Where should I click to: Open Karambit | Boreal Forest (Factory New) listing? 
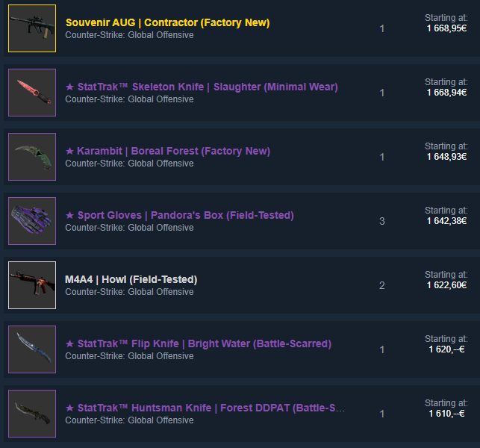click(x=168, y=152)
